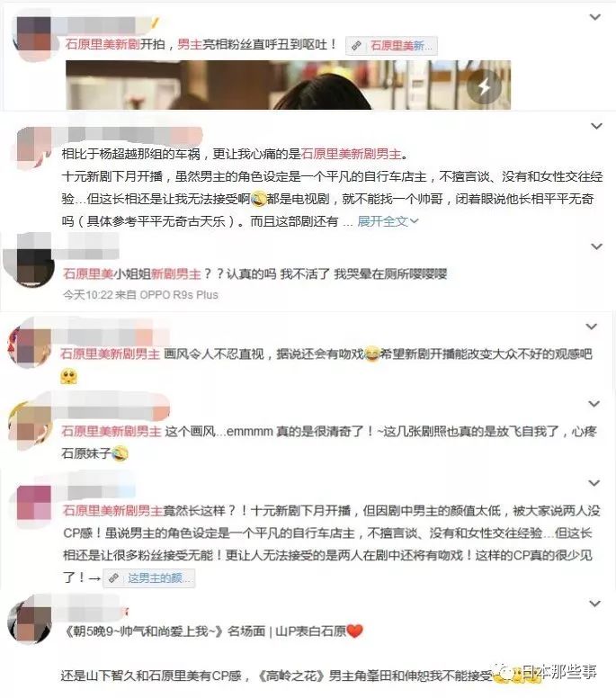Click lightning bolt icon on preview image
This screenshot has width=616, height=698.
[484, 87]
